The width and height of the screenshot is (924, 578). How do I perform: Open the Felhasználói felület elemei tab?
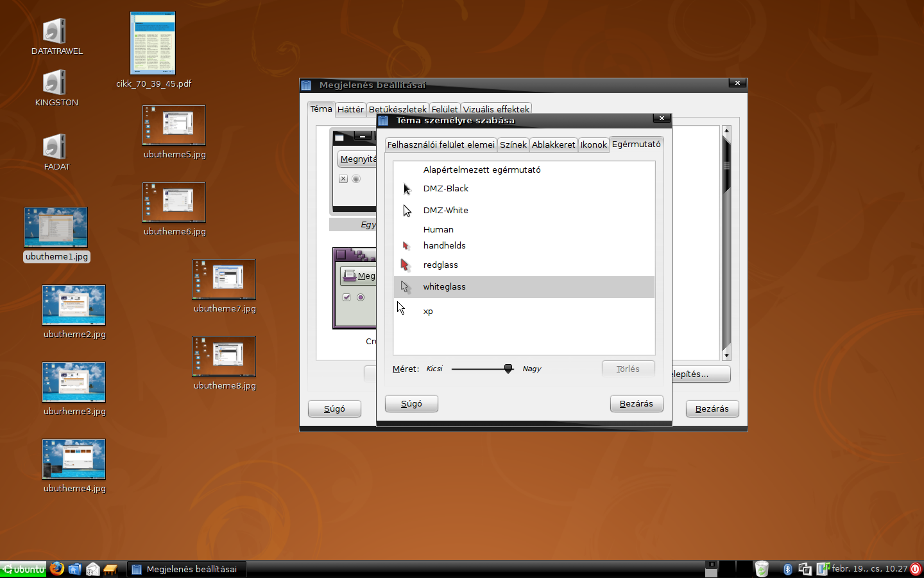(x=441, y=144)
